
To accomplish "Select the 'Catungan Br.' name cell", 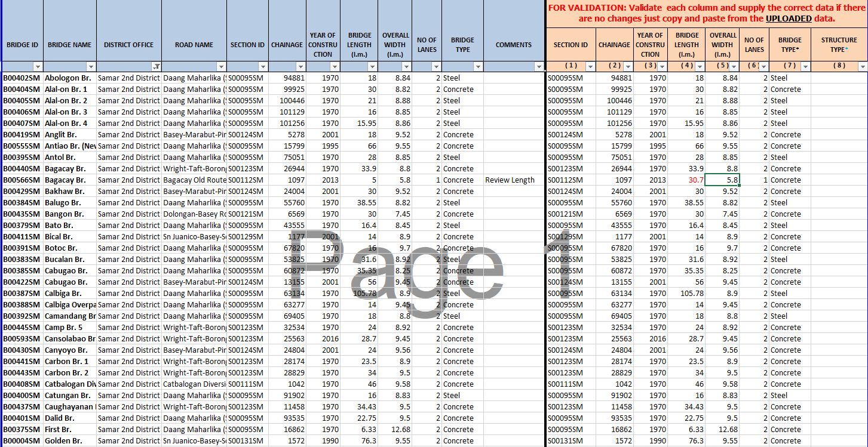I will (x=70, y=396).
